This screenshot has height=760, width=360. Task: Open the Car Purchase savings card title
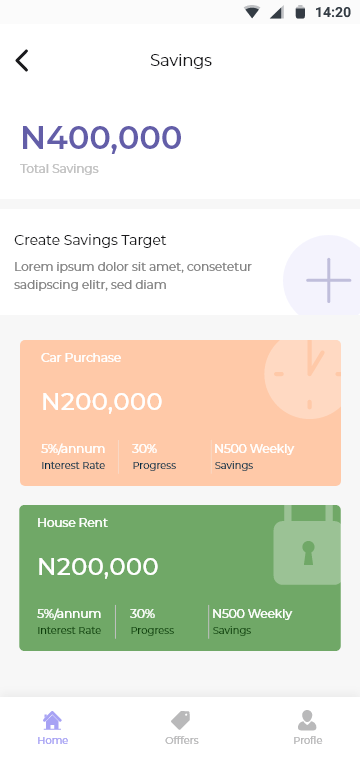[81, 358]
